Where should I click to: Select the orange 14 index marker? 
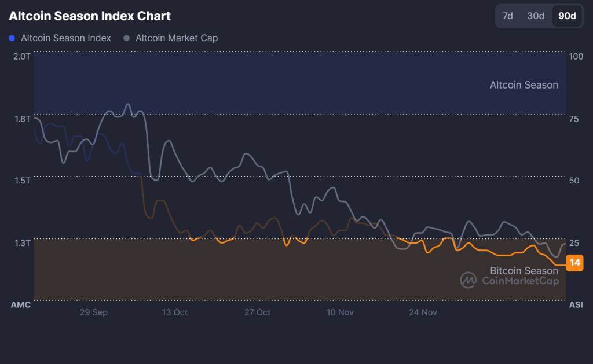pyautogui.click(x=574, y=263)
